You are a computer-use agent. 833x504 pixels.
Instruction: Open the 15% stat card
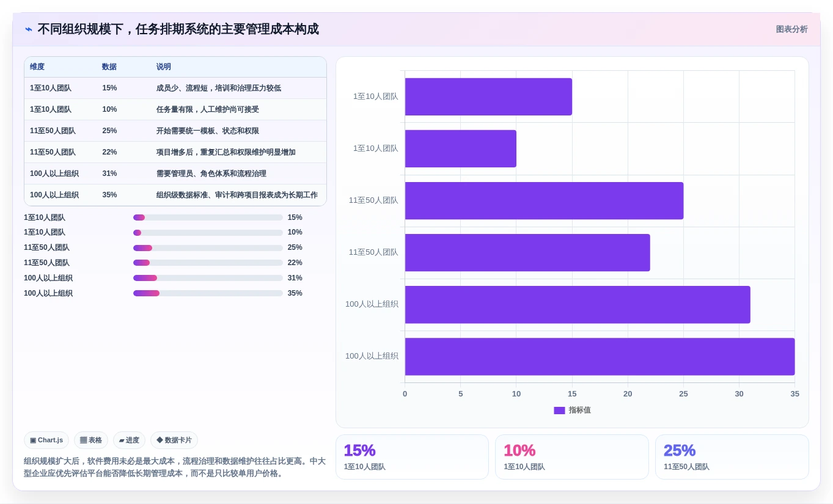tap(412, 457)
